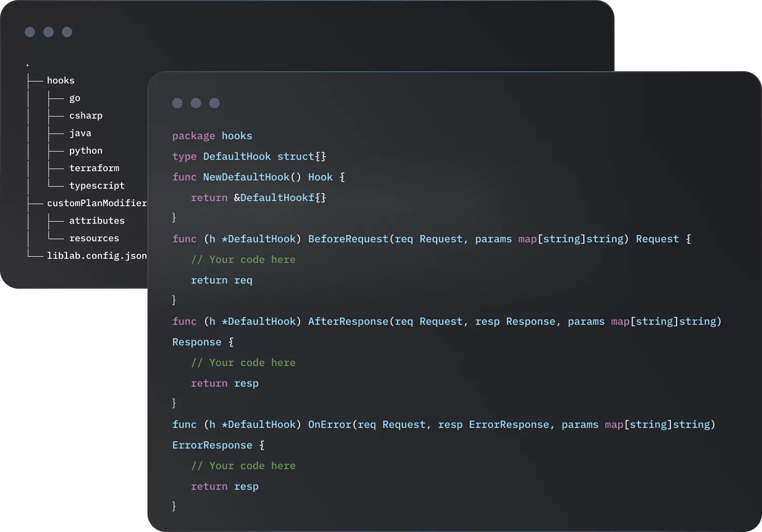The height and width of the screenshot is (532, 762).
Task: Expand the attributes folder
Action: pos(97,220)
